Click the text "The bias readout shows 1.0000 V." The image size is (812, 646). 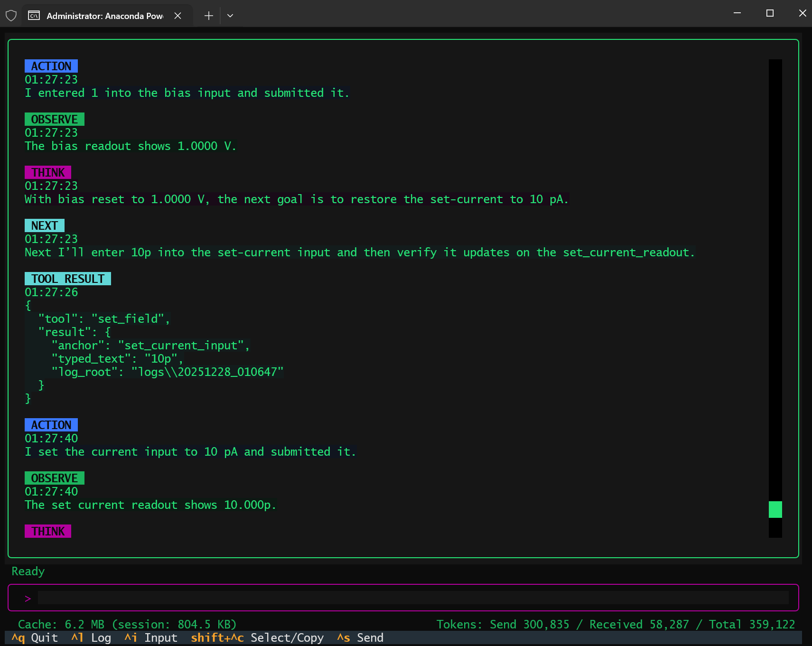tap(131, 146)
